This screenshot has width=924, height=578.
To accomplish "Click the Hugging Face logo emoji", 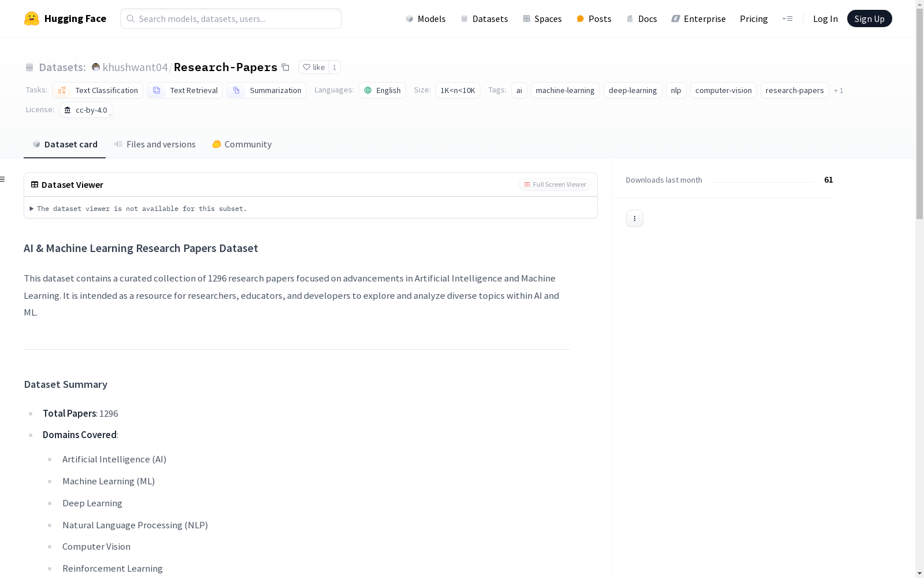I will [32, 18].
